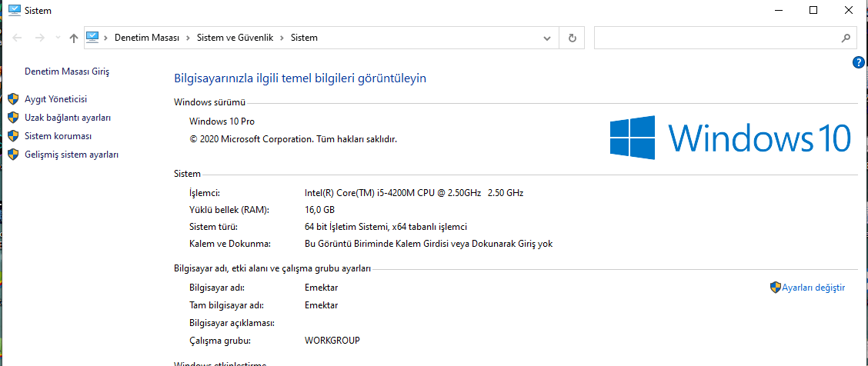Open Uzak bağlantı ayarları link
The width and height of the screenshot is (868, 366).
68,118
